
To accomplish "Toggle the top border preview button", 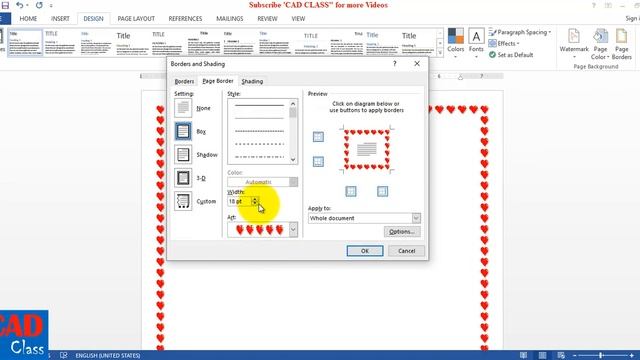I will click(318, 137).
